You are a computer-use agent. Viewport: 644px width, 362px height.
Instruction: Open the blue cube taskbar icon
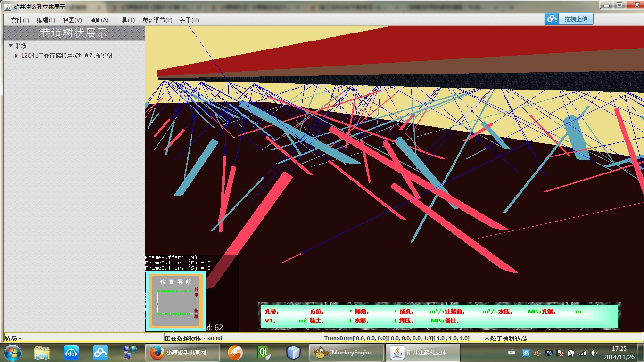293,352
